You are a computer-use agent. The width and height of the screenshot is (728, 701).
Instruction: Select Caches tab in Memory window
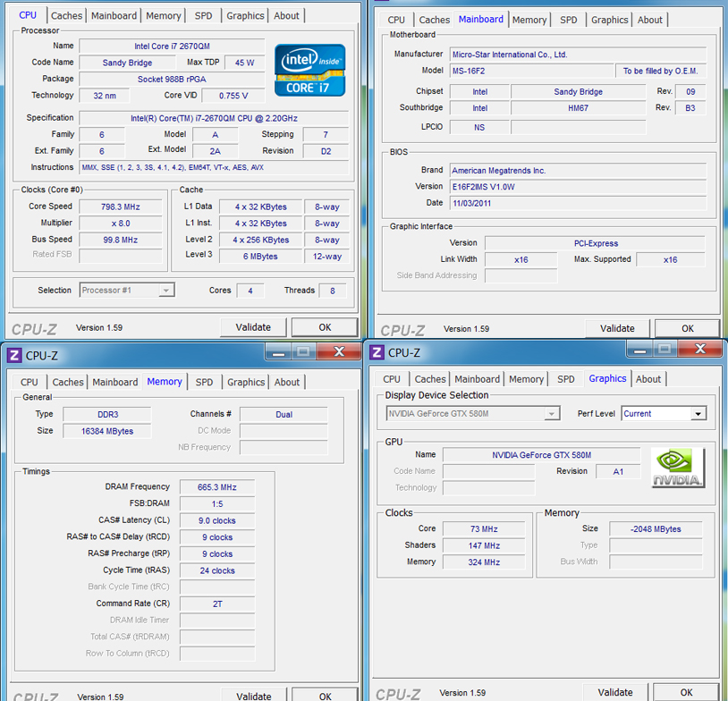tap(68, 382)
